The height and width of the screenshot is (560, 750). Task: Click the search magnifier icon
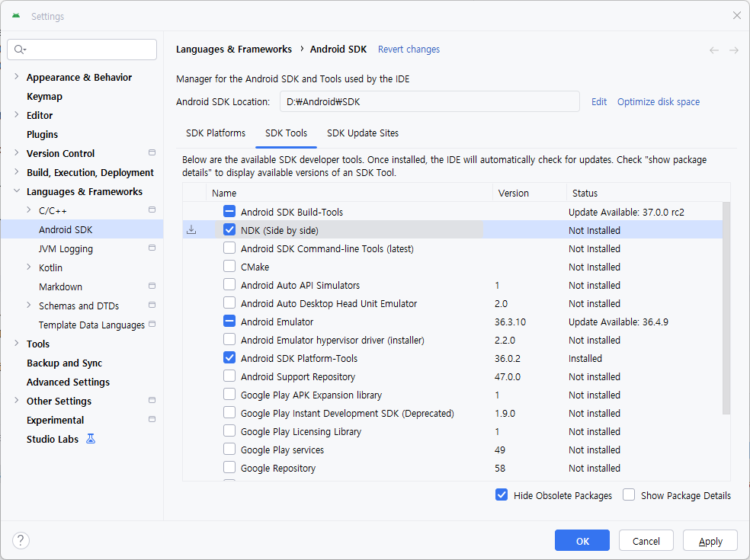point(20,50)
